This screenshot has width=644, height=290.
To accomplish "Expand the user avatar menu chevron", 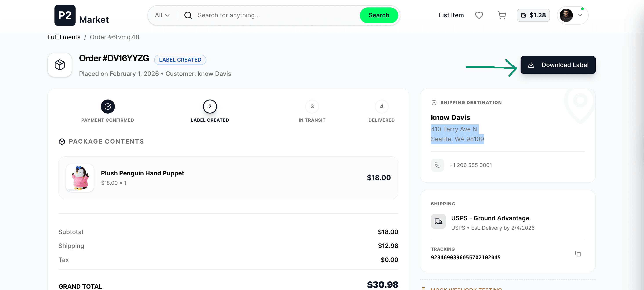I will point(580,15).
